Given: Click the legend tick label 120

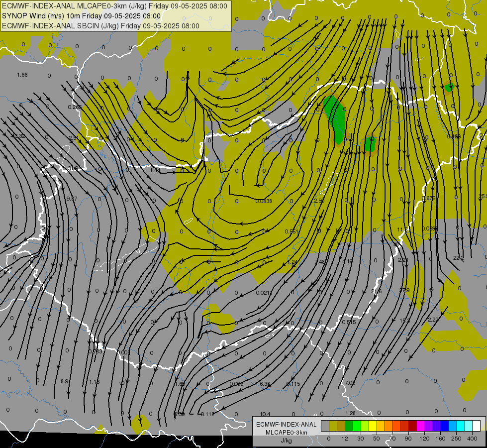Looking at the screenshot, I should tap(424, 439).
